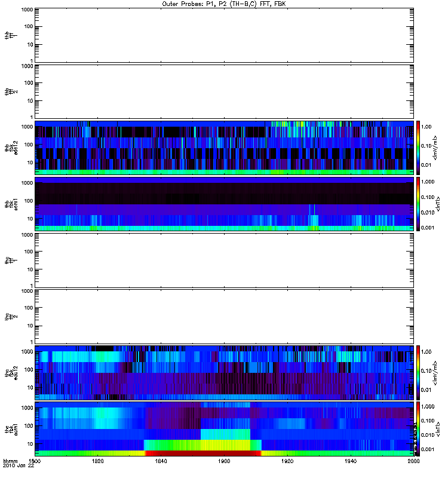This screenshot has height=478, width=448.
Task: Click the '0.10' tick on thb edc12 color bar
Action: click(426, 146)
